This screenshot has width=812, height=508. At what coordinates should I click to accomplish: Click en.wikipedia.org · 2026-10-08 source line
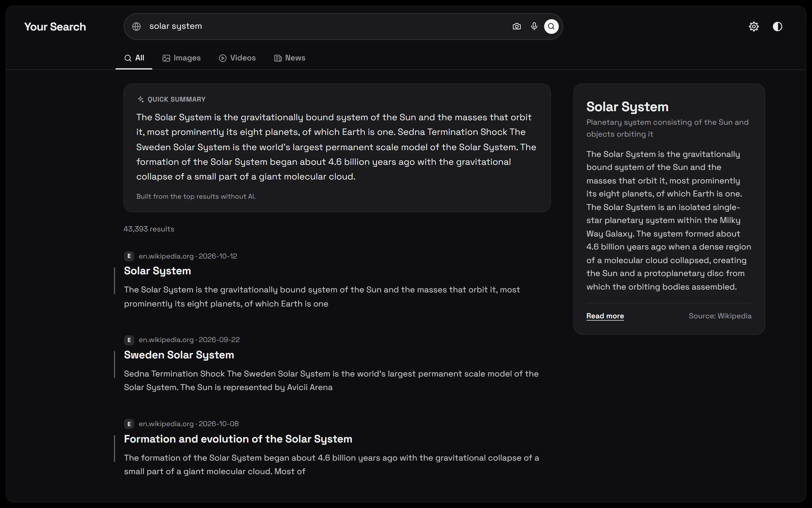click(x=189, y=424)
